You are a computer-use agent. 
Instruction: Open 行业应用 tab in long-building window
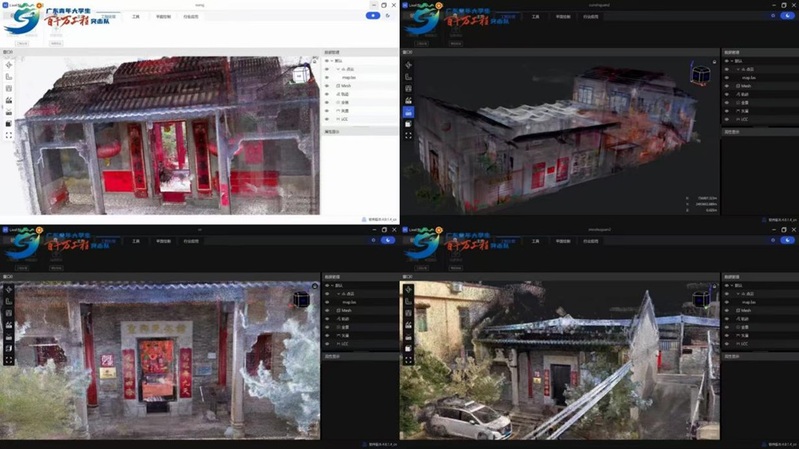[590, 17]
